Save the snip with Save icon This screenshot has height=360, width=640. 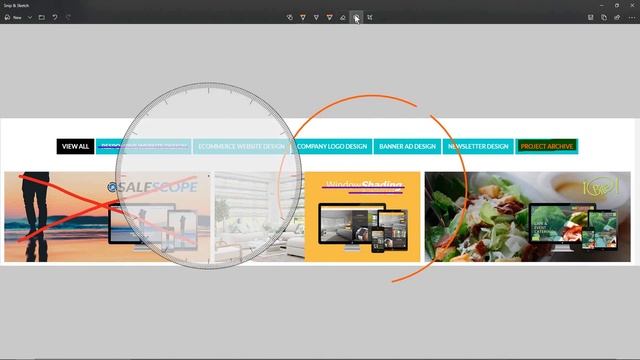point(591,18)
